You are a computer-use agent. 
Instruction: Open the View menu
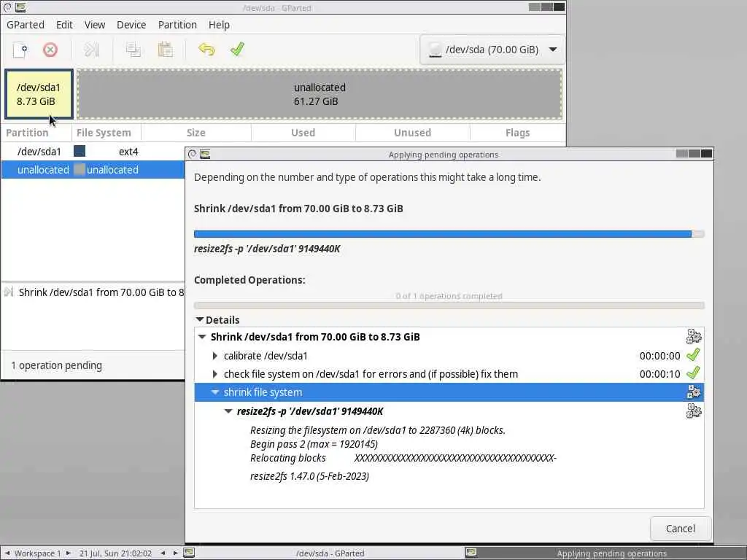pyautogui.click(x=95, y=25)
